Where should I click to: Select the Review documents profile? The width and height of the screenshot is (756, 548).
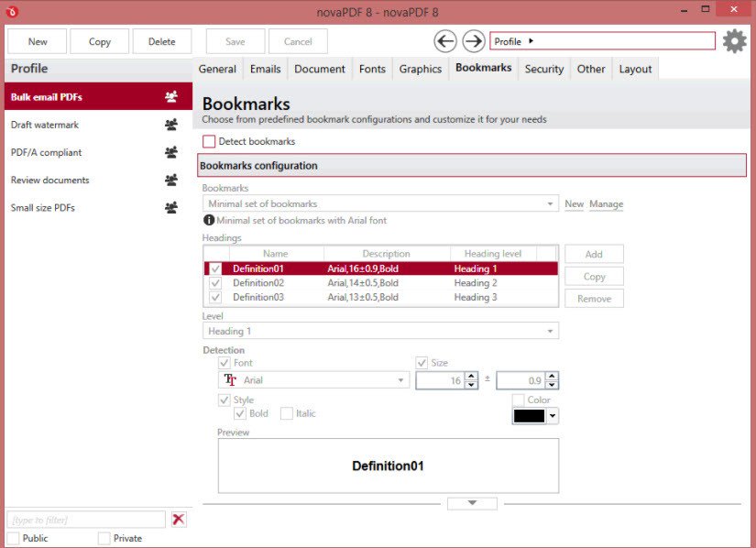point(98,180)
